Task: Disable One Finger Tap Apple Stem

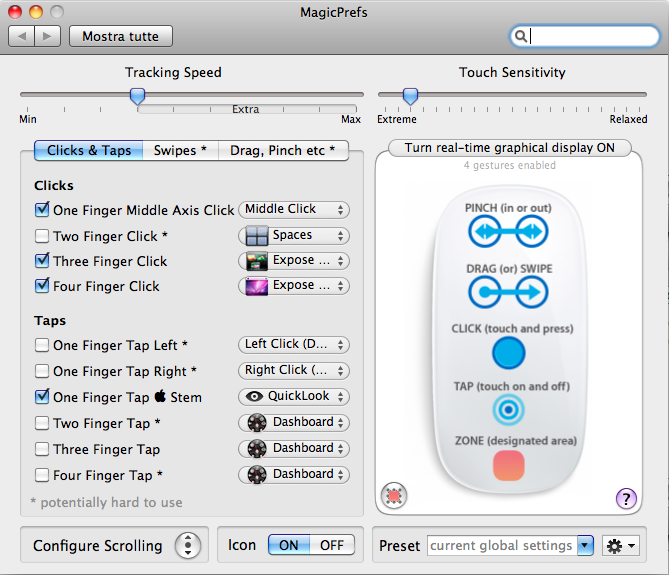Action: tap(42, 396)
